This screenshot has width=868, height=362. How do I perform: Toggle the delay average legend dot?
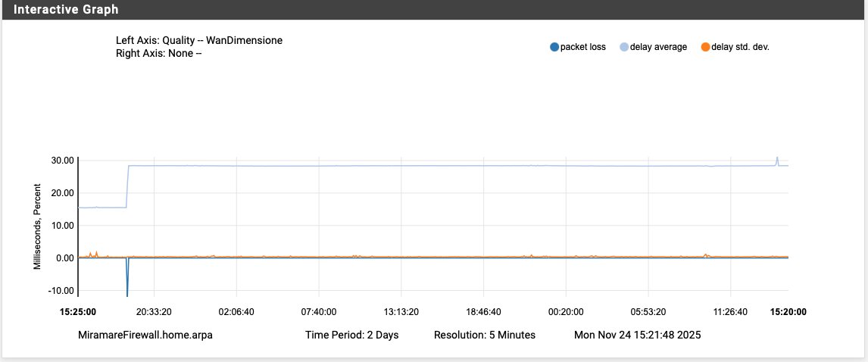(x=624, y=47)
